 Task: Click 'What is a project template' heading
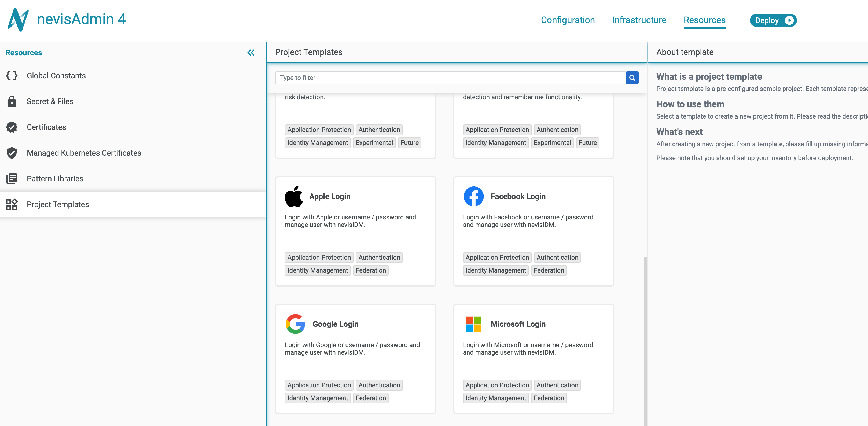pyautogui.click(x=709, y=76)
